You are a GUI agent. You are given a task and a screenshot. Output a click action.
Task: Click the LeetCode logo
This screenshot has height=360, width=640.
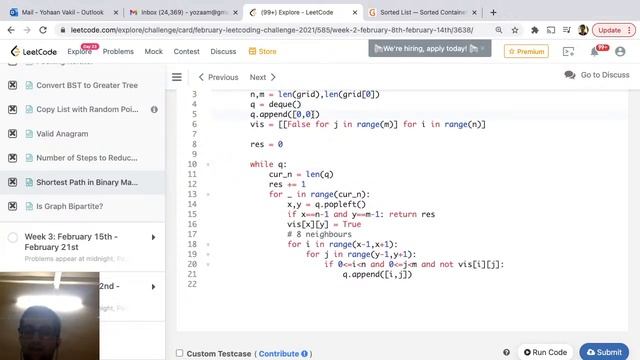pyautogui.click(x=33, y=51)
